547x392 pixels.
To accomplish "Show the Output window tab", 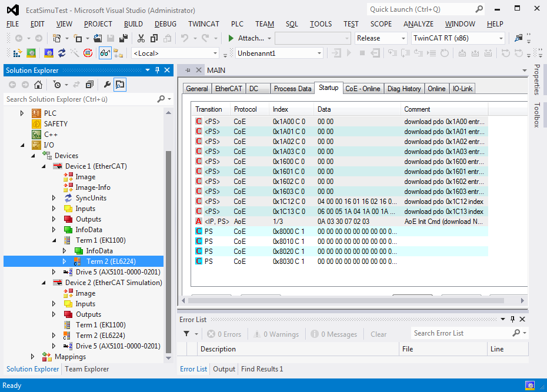I will pos(224,369).
